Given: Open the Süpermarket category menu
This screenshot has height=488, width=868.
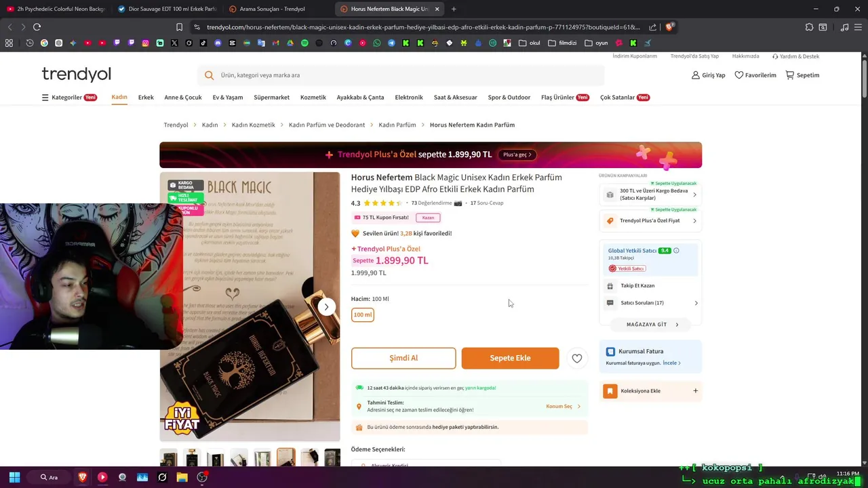Looking at the screenshot, I should (271, 98).
